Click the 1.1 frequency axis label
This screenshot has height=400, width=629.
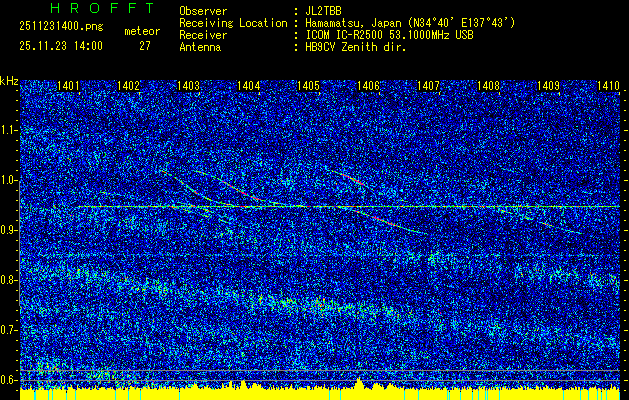pyautogui.click(x=9, y=130)
